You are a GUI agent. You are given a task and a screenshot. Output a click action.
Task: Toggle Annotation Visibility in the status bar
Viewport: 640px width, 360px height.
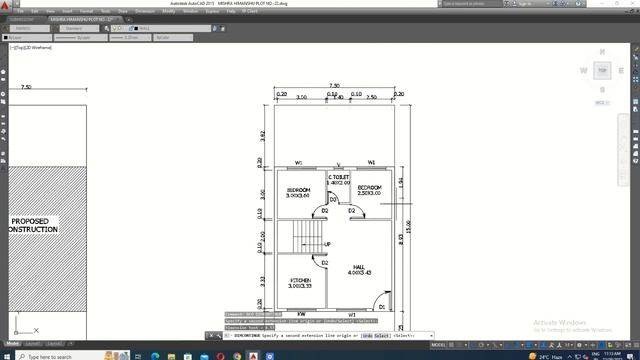tap(543, 345)
